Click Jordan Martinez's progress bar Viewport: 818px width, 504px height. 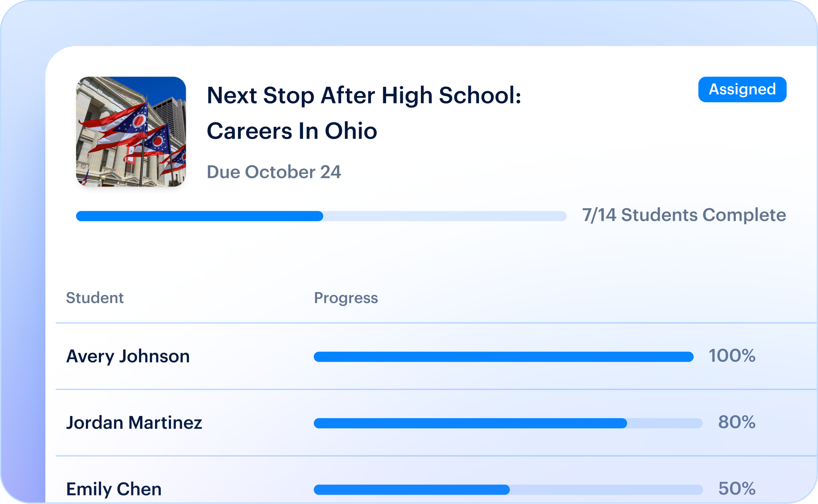pyautogui.click(x=508, y=423)
